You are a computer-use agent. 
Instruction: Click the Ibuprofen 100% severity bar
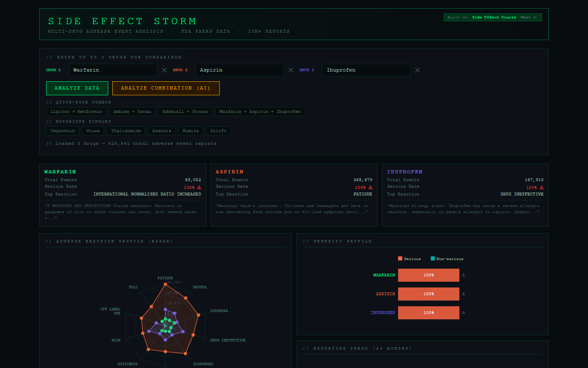click(x=429, y=313)
